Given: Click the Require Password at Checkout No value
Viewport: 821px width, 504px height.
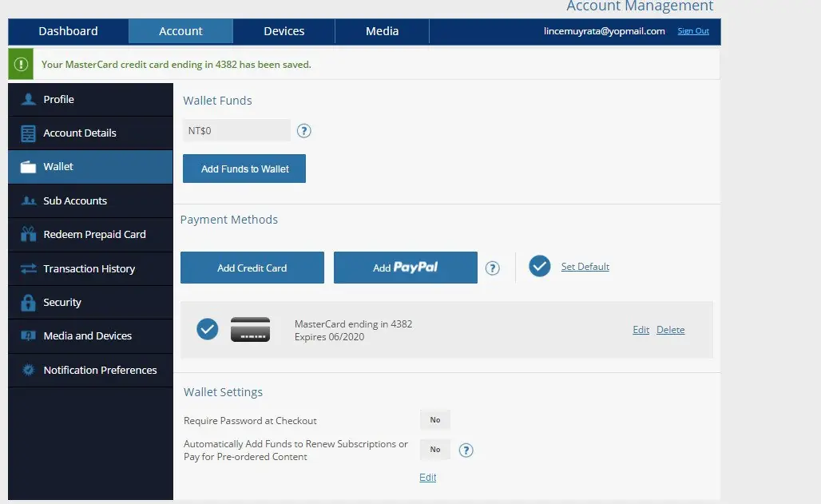Looking at the screenshot, I should click(x=435, y=419).
